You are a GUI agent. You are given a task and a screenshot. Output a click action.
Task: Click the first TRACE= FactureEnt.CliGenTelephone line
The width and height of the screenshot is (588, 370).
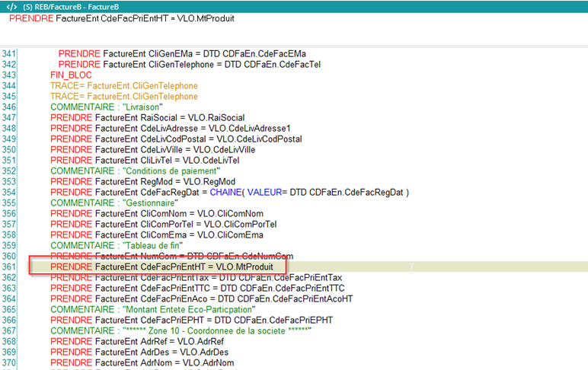point(123,86)
